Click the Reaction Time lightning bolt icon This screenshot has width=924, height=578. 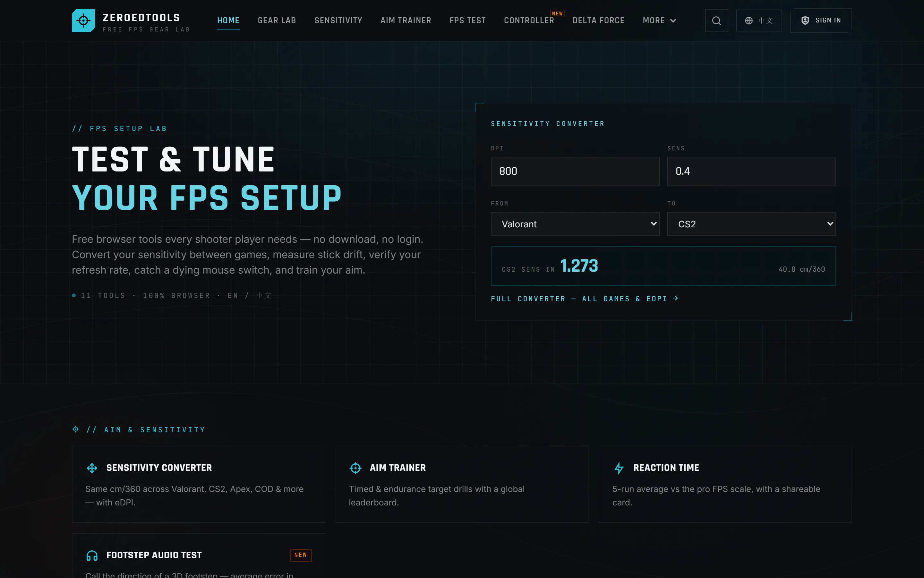tap(619, 468)
